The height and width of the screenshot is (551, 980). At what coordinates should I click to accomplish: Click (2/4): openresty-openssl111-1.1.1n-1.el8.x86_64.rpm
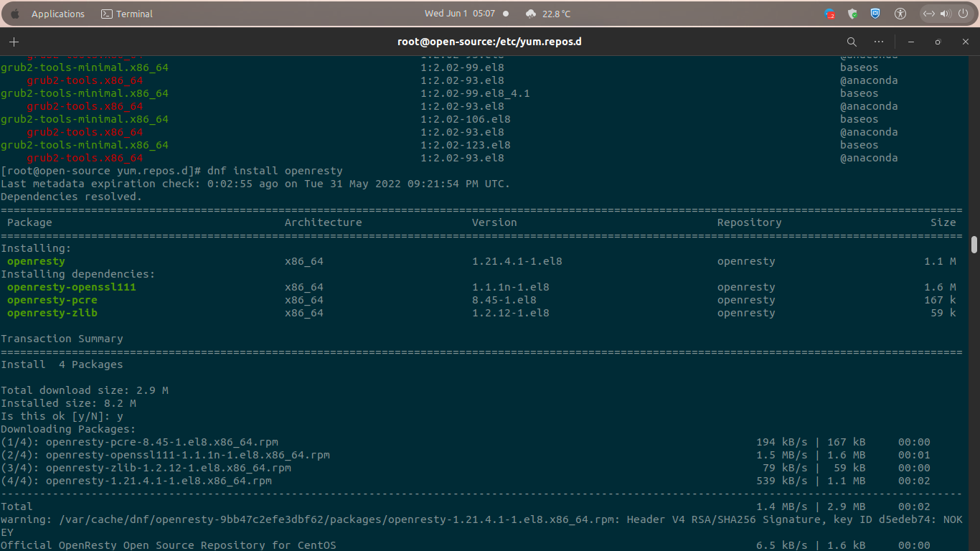(x=165, y=455)
